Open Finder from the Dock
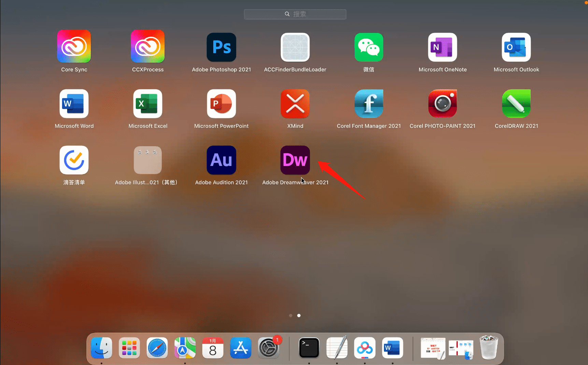Image resolution: width=588 pixels, height=365 pixels. point(101,348)
